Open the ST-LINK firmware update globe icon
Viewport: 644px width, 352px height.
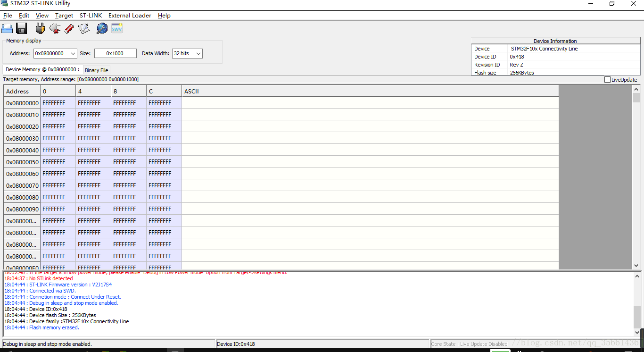point(102,28)
